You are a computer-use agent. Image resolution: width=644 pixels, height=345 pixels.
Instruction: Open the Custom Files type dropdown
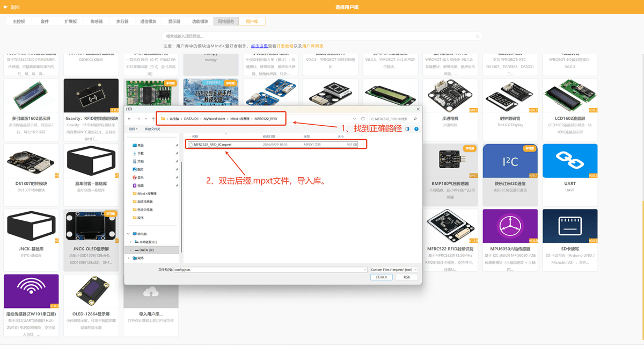pos(393,269)
